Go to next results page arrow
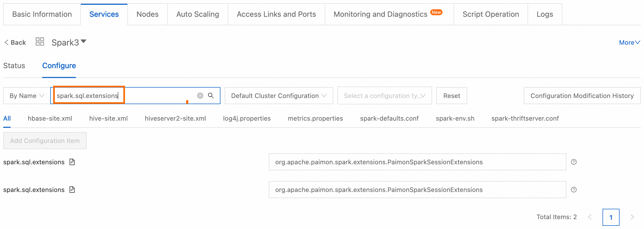This screenshot has height=229, width=644. tap(632, 217)
